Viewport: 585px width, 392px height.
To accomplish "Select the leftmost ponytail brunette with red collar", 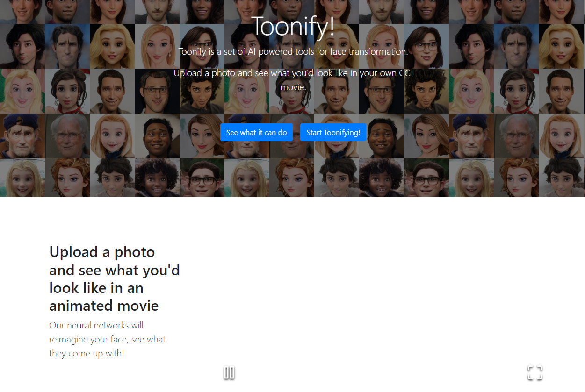I will (67, 91).
